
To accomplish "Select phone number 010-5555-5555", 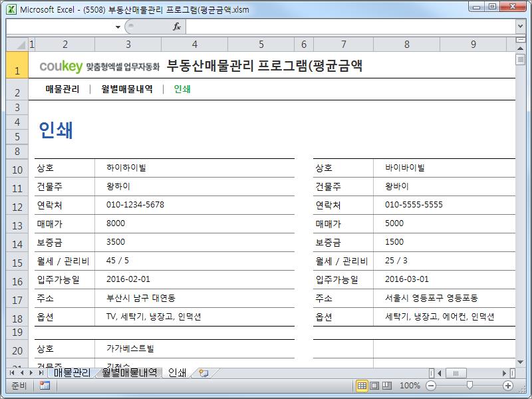I will (444, 205).
